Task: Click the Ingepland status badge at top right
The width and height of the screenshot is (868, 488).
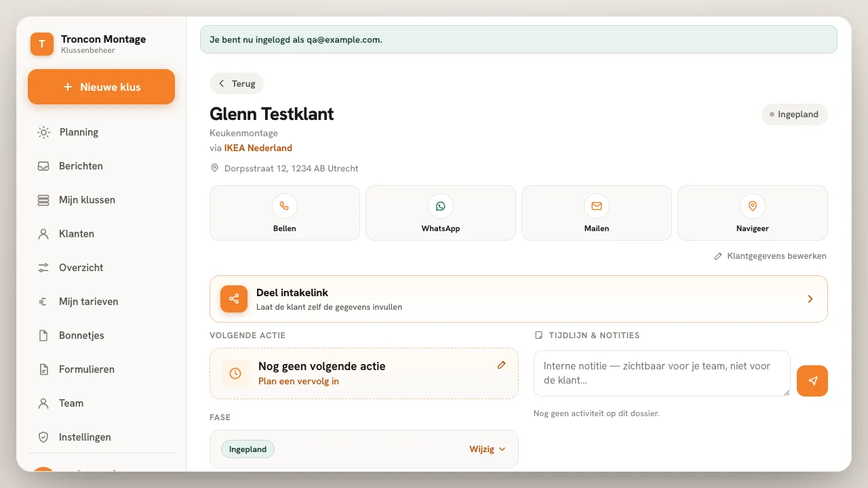Action: point(795,115)
